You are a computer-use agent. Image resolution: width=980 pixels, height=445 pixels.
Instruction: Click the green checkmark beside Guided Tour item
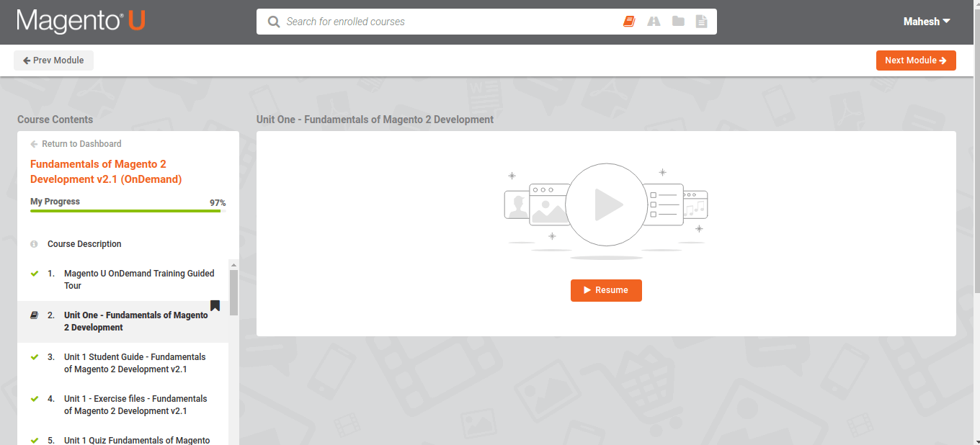click(34, 274)
